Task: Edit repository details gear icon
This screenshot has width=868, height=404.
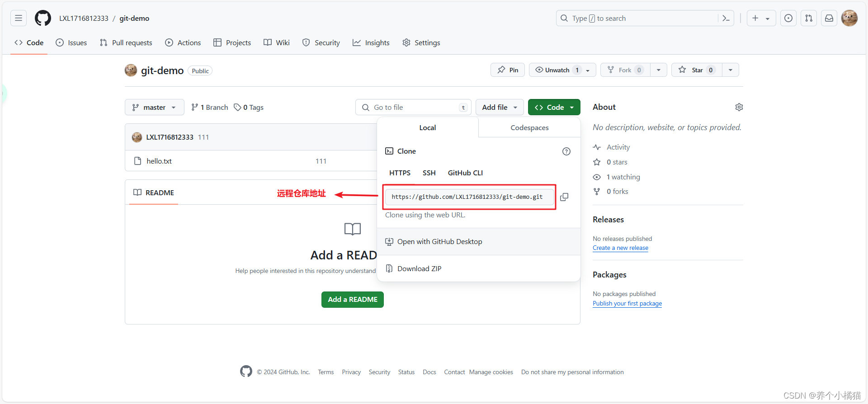Action: (739, 107)
